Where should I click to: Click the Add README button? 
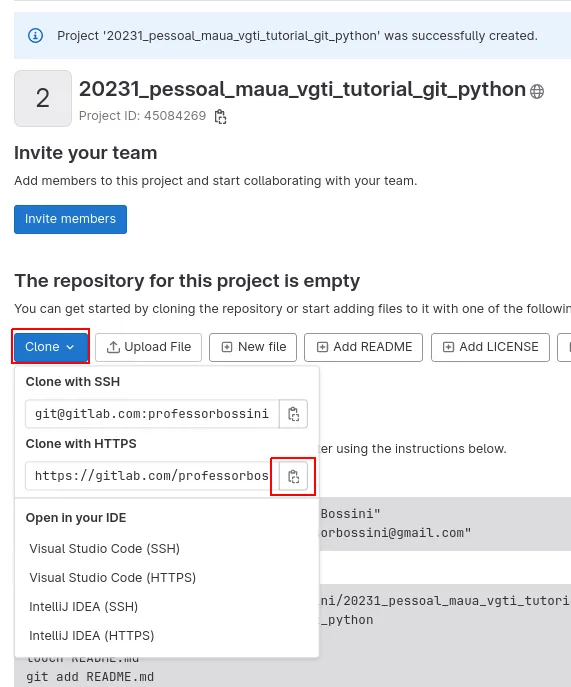pos(364,347)
